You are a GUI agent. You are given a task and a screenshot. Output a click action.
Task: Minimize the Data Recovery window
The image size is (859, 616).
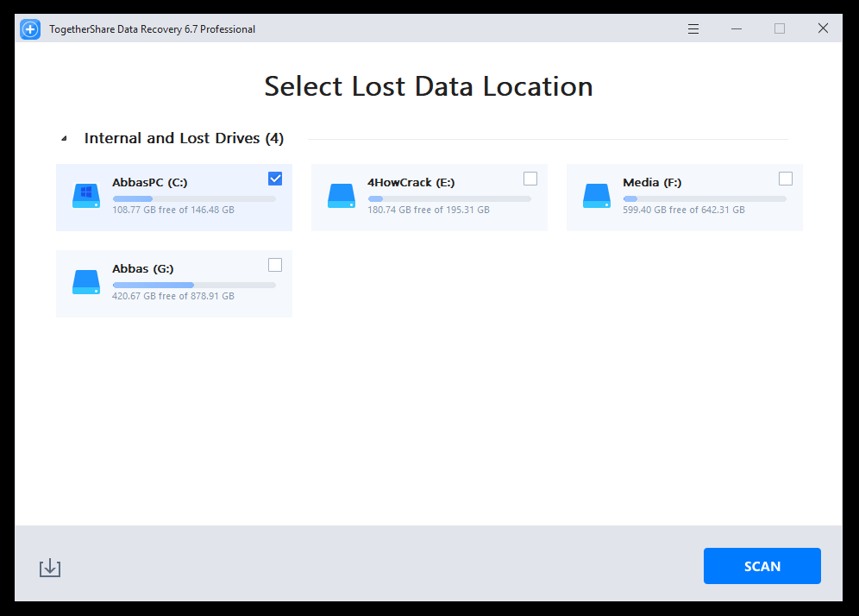[x=737, y=28]
